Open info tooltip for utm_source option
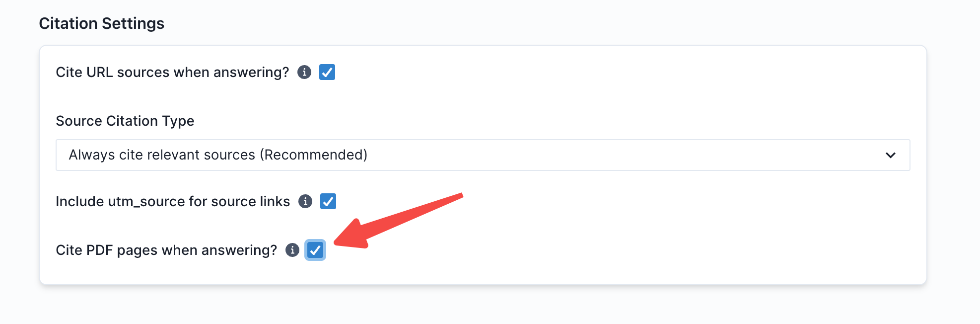This screenshot has height=324, width=980. tap(305, 201)
